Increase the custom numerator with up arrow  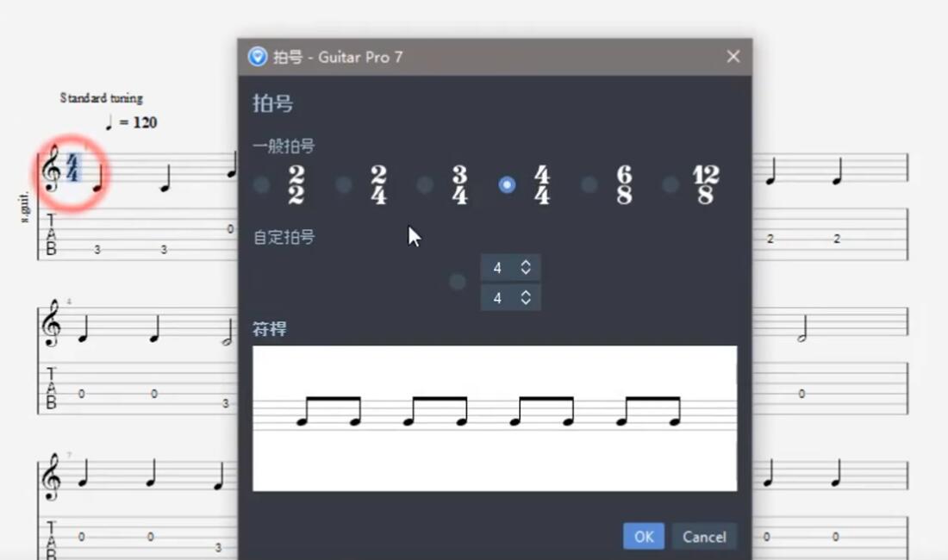[x=526, y=264]
